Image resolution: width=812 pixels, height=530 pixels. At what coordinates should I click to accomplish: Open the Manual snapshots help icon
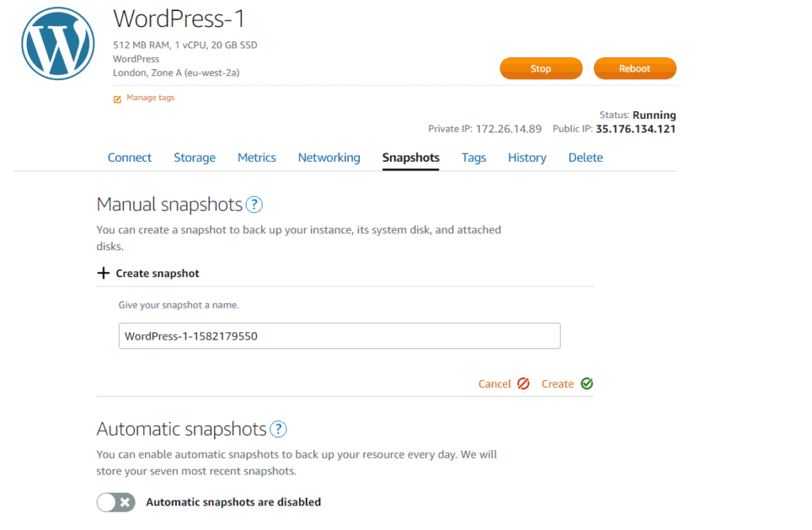(x=254, y=204)
